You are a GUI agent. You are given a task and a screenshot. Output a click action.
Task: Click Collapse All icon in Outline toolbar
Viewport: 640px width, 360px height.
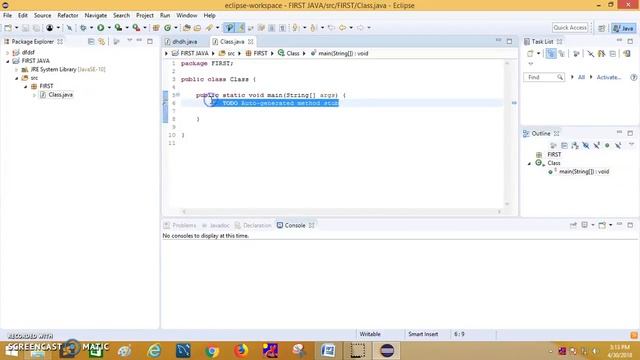tap(564, 145)
